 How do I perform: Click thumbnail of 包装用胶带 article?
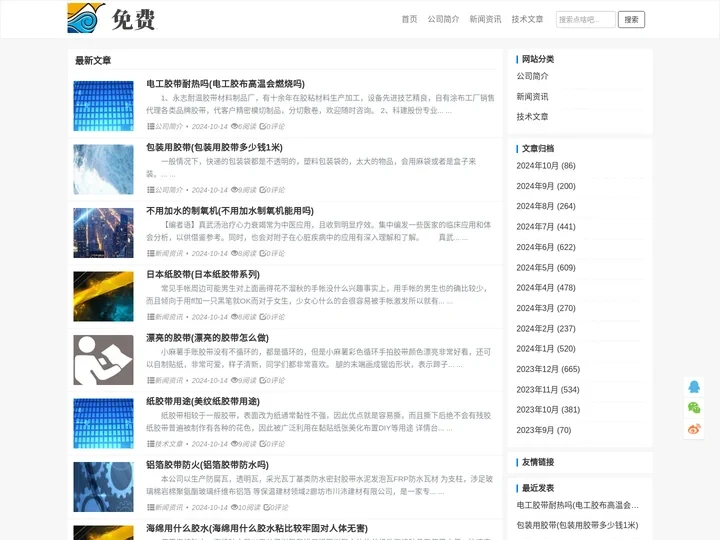click(x=103, y=169)
